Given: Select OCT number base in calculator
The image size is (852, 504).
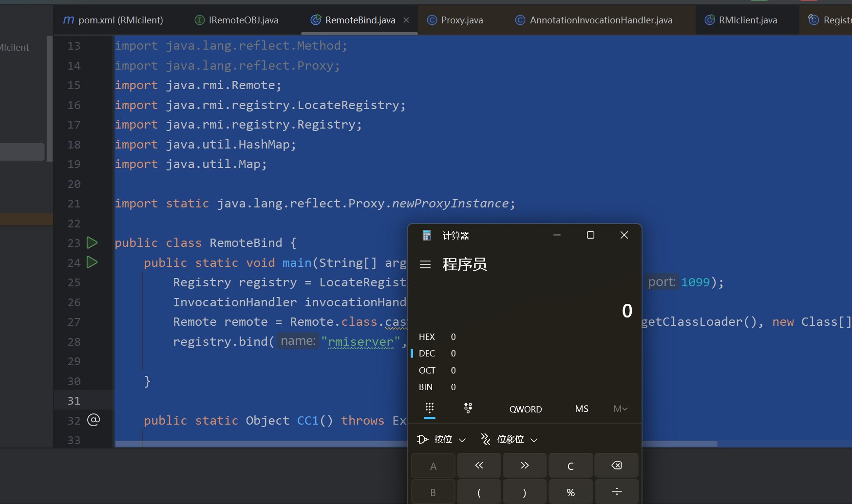Looking at the screenshot, I should click(x=427, y=371).
